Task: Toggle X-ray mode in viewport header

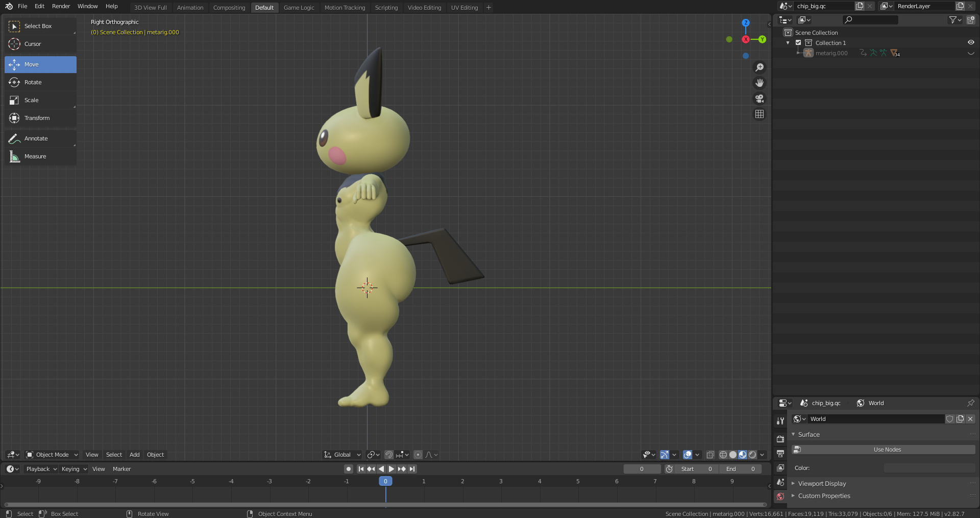Action: [x=710, y=455]
